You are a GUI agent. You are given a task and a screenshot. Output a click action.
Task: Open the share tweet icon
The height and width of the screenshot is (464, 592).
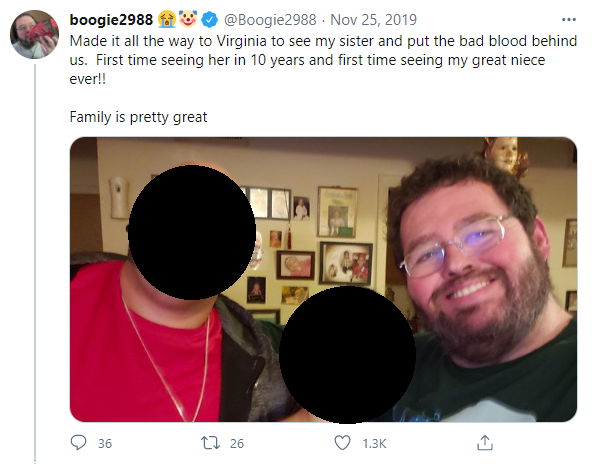pos(485,442)
